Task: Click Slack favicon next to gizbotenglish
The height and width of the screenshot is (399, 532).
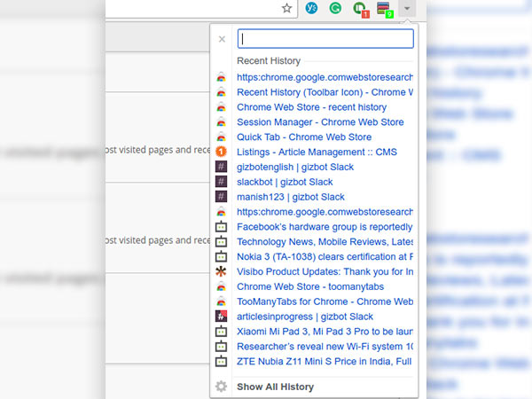Action: (222, 168)
